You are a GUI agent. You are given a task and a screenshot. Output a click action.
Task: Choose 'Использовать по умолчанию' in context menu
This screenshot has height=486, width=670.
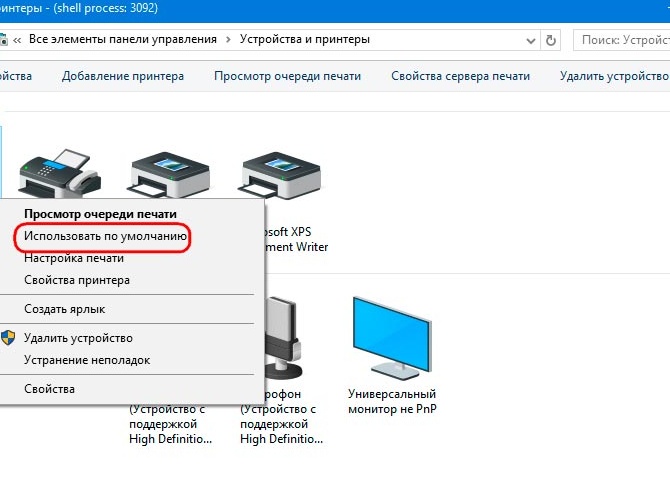(105, 236)
